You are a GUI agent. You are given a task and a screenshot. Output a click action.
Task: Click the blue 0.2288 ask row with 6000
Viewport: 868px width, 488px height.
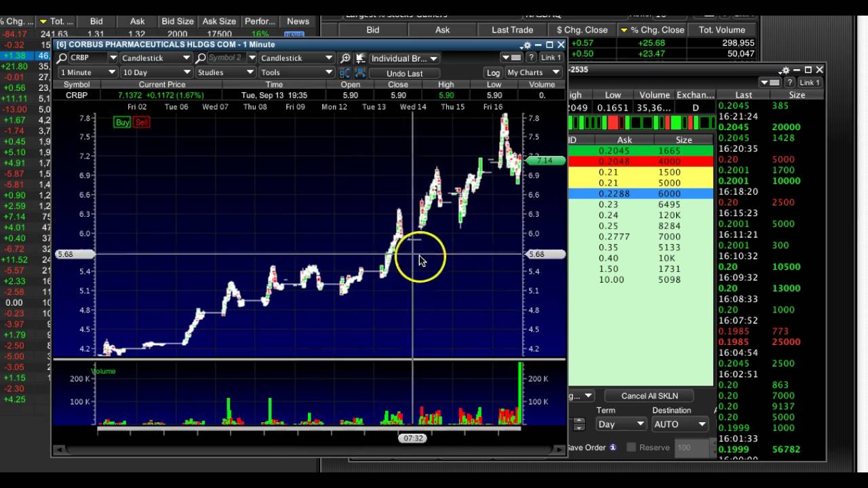[x=641, y=194]
